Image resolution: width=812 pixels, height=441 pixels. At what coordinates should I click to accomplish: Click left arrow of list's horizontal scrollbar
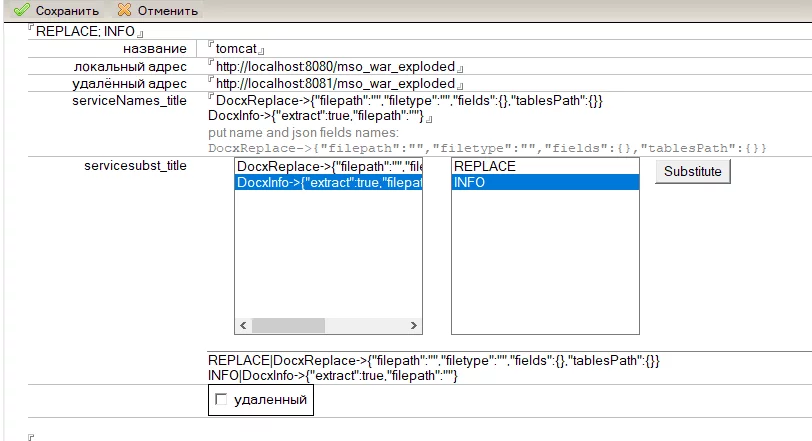[x=242, y=326]
